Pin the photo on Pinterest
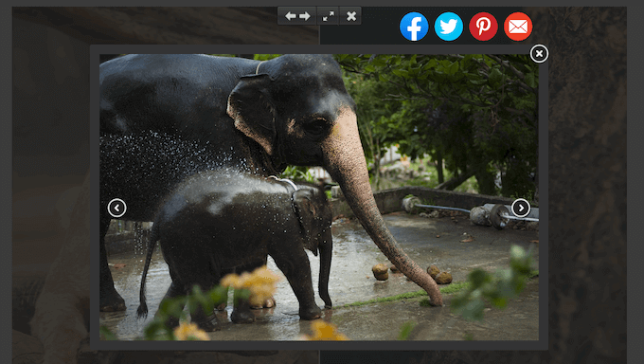 coord(483,27)
